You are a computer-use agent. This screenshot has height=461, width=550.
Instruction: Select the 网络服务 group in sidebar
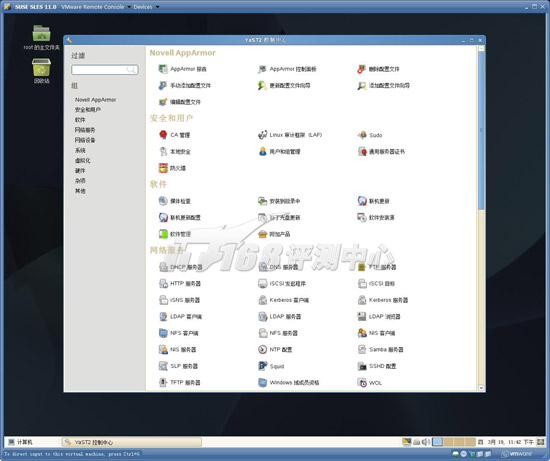[85, 130]
